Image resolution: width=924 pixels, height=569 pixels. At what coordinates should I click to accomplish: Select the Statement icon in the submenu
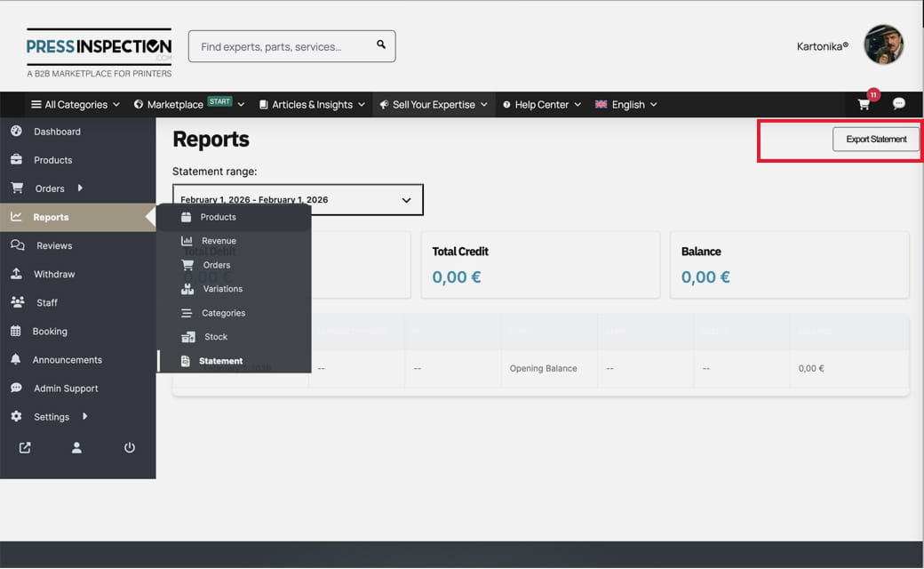pos(187,360)
